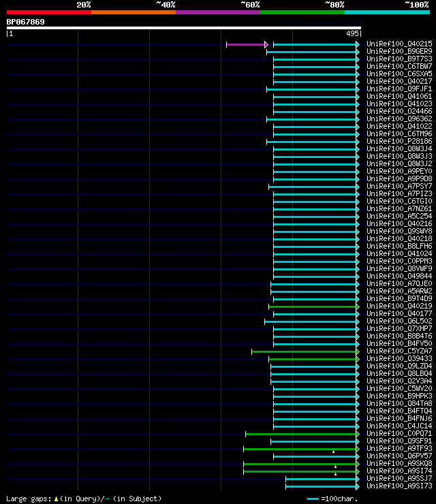Open the UniRef100_Q6PV57 hit label
Viewport: 436px width, 504px height.
pos(399,456)
